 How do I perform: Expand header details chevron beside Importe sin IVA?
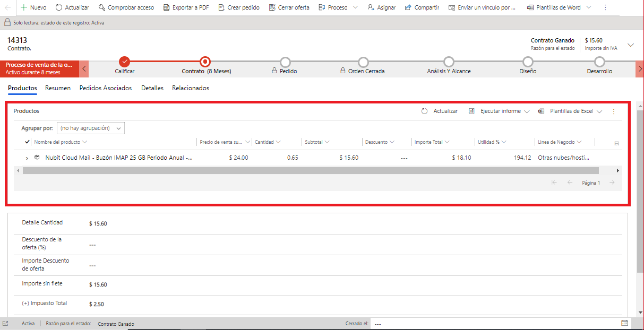(x=631, y=45)
